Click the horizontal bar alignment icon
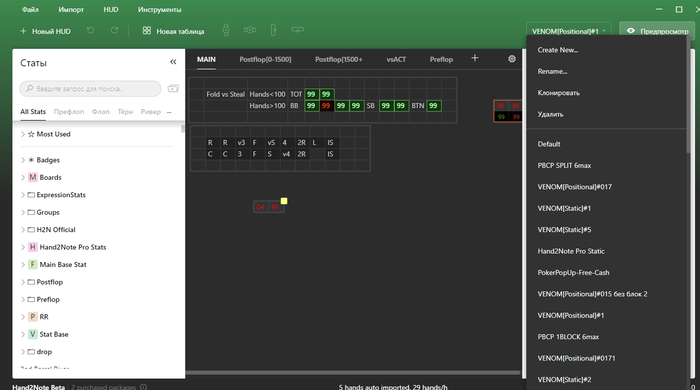 (297, 29)
